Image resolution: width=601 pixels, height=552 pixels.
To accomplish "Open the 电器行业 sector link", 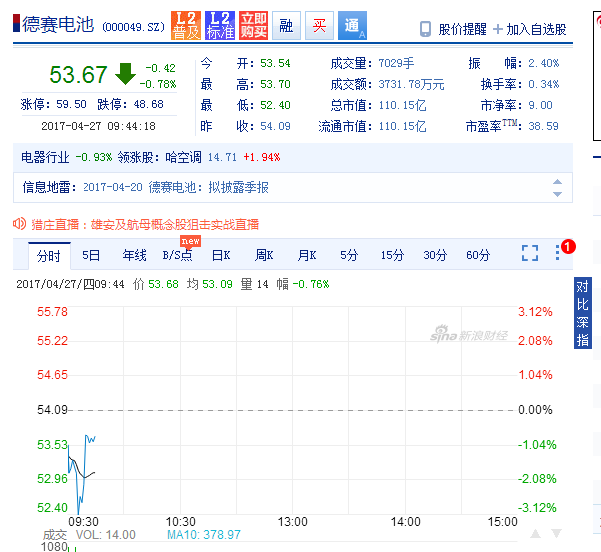I will (x=45, y=157).
